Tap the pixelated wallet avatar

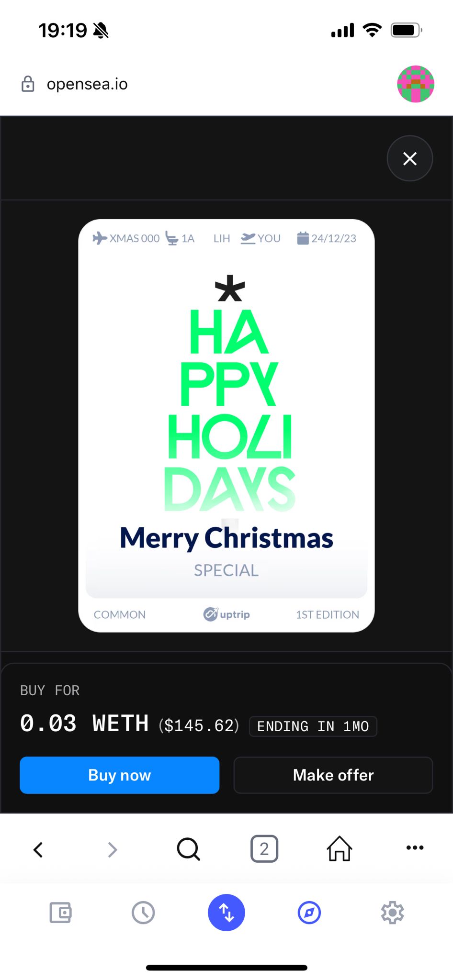(415, 84)
